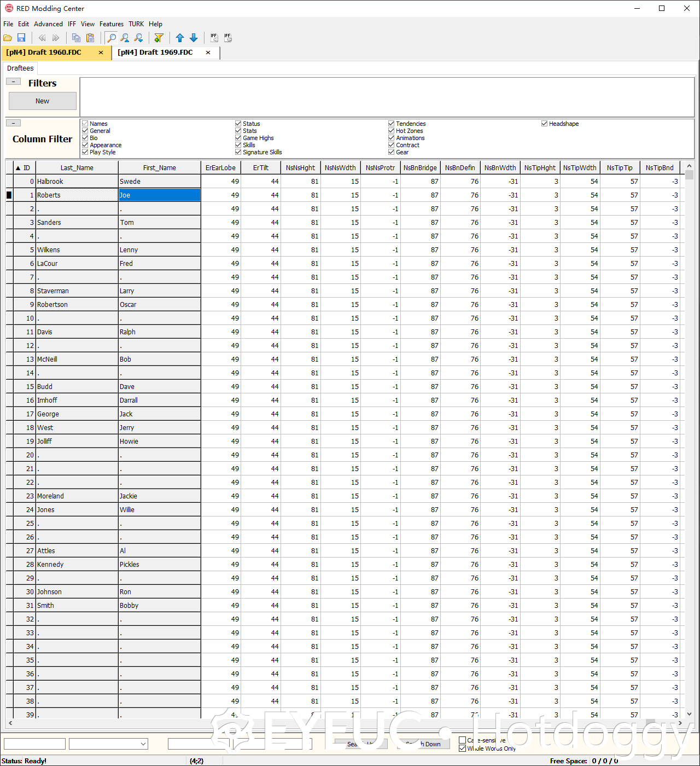
Task: Open the Advanced menu
Action: click(48, 24)
